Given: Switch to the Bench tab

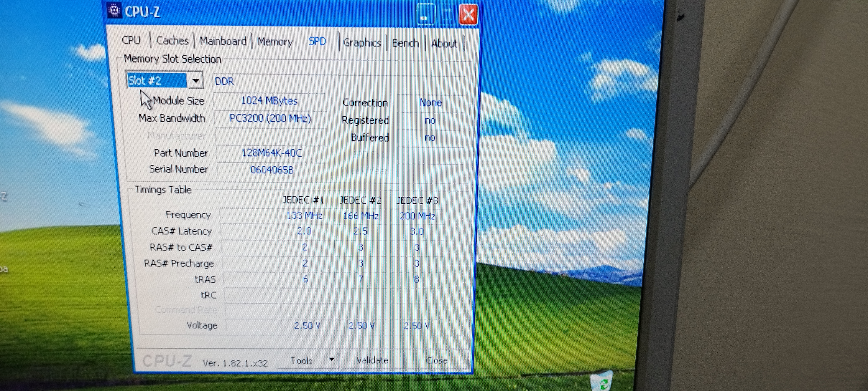Looking at the screenshot, I should pyautogui.click(x=405, y=43).
